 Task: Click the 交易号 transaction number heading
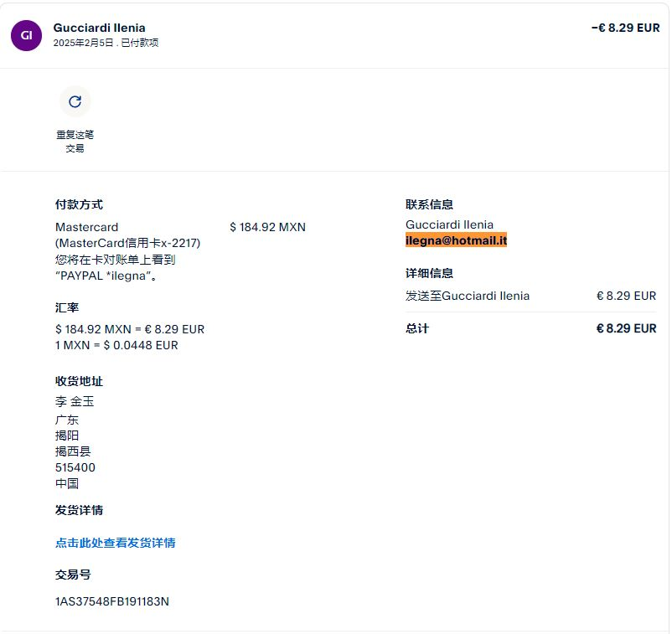coord(73,575)
